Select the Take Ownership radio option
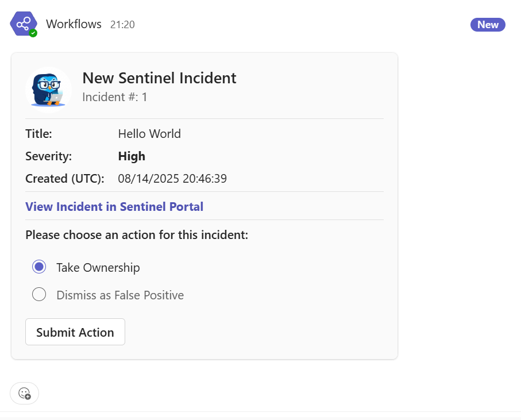Viewport: 521px width, 420px height. click(39, 267)
